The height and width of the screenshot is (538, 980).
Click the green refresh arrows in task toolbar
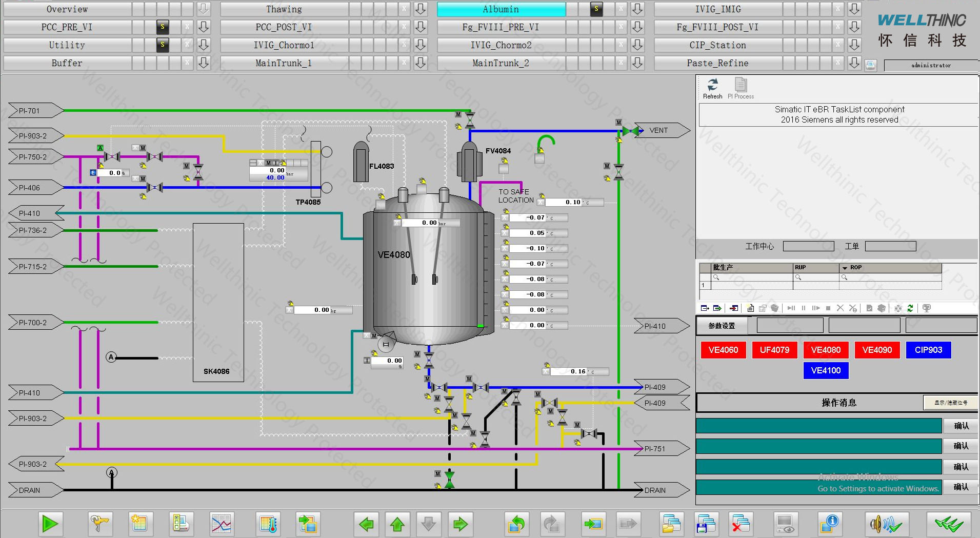pyautogui.click(x=910, y=308)
